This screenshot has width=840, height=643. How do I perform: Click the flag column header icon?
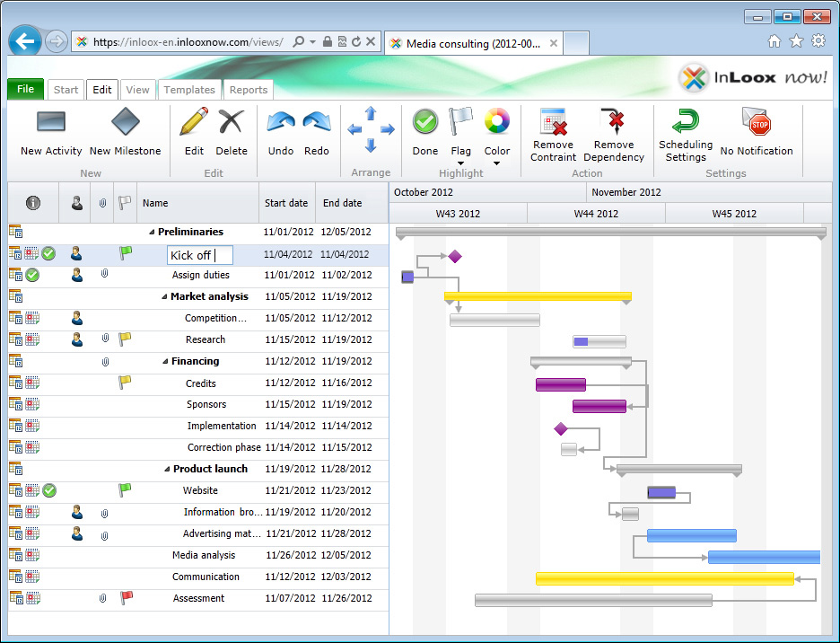pos(125,202)
